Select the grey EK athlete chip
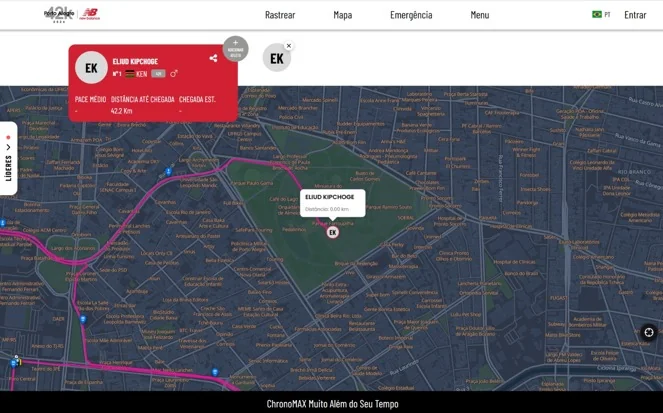This screenshot has width=663, height=413. (277, 58)
